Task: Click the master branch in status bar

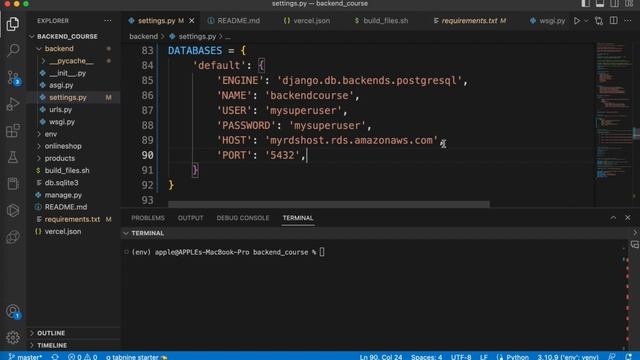Action: 25,357
